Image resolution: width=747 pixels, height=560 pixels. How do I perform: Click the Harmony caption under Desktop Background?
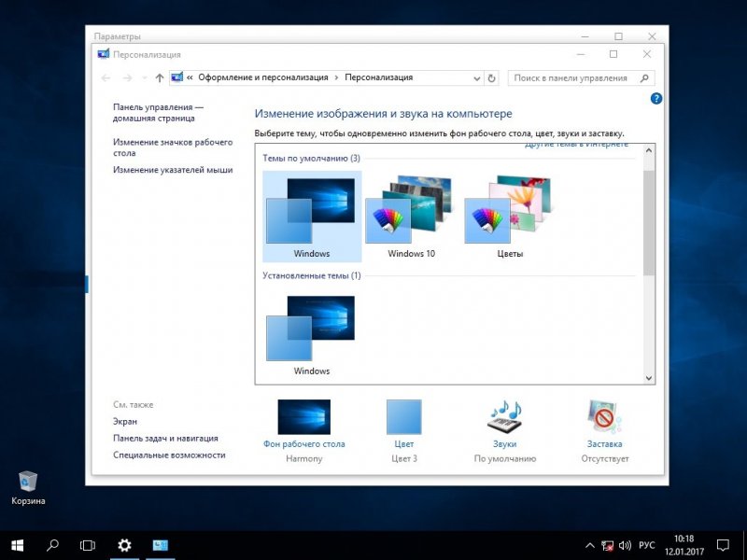click(304, 458)
